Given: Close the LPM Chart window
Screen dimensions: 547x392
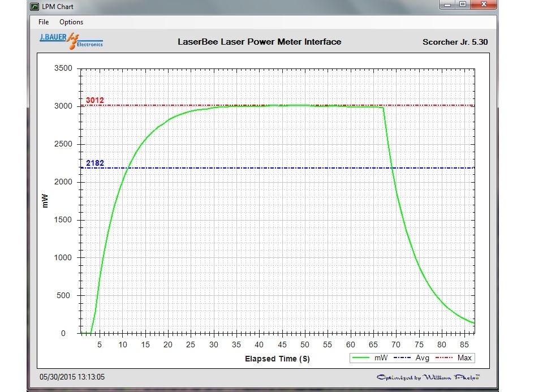Looking at the screenshot, I should 484,5.
